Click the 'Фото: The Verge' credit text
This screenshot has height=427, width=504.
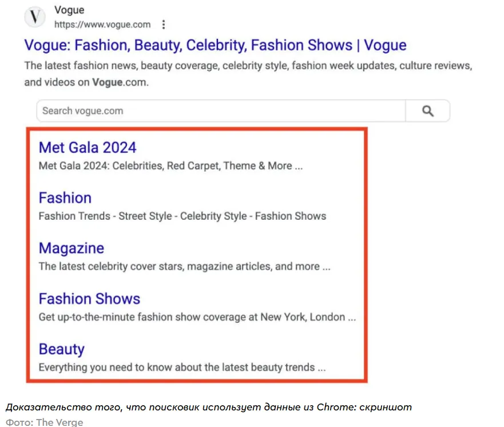(45, 422)
